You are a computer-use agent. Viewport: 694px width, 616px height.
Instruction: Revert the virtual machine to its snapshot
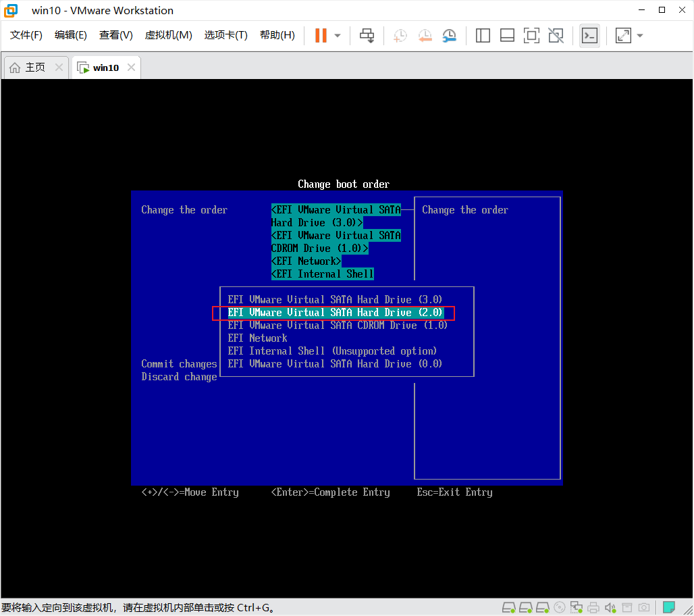[425, 35]
